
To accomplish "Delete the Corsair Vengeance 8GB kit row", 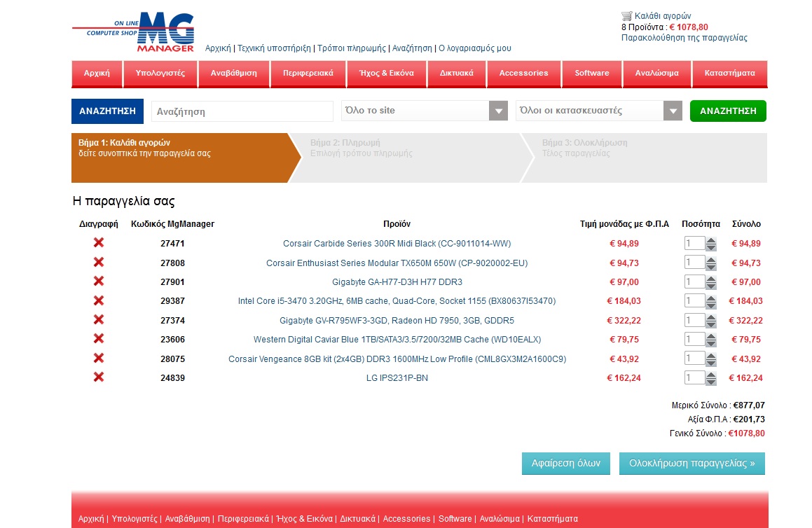I will [98, 359].
